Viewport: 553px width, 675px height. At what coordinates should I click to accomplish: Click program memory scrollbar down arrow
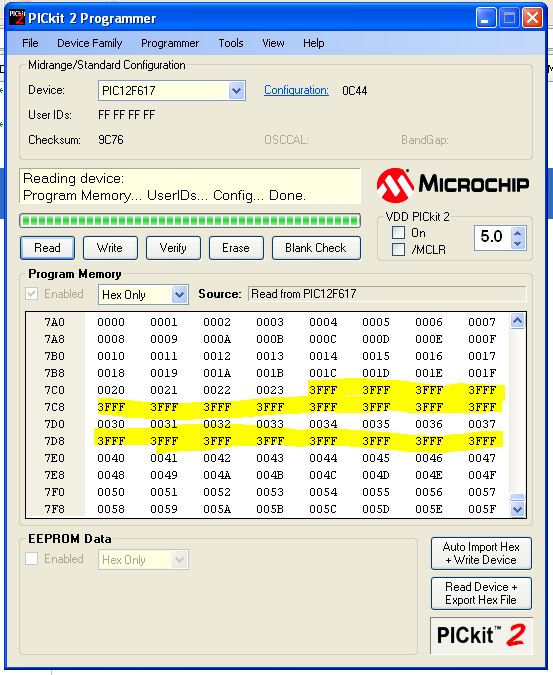[x=517, y=509]
